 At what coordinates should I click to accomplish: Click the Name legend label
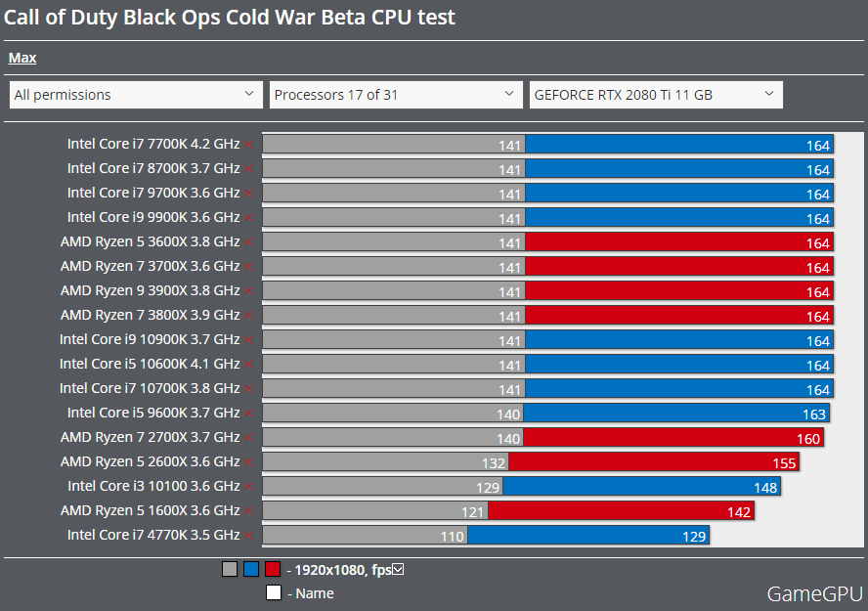(x=315, y=593)
